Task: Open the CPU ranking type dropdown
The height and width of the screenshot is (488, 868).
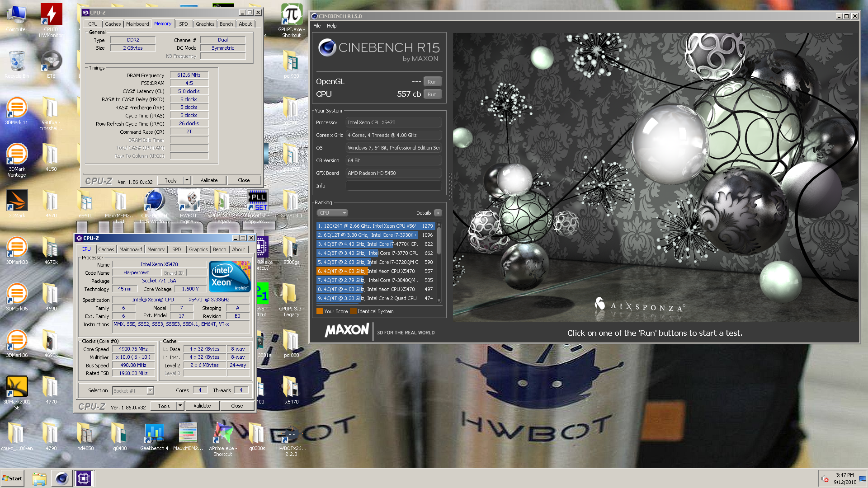Action: [332, 213]
